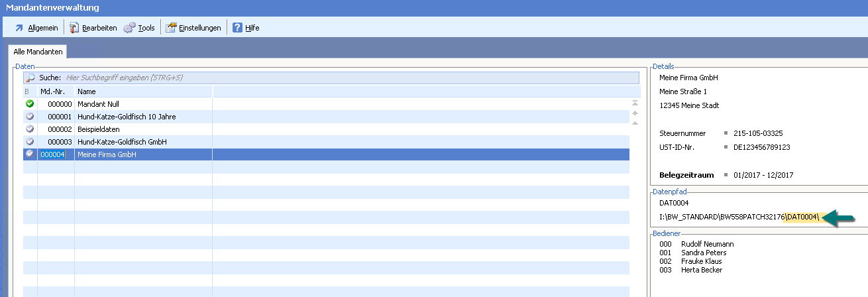Toggle status icon for Meine Firma GmbH
This screenshot has width=868, height=297.
(x=30, y=154)
